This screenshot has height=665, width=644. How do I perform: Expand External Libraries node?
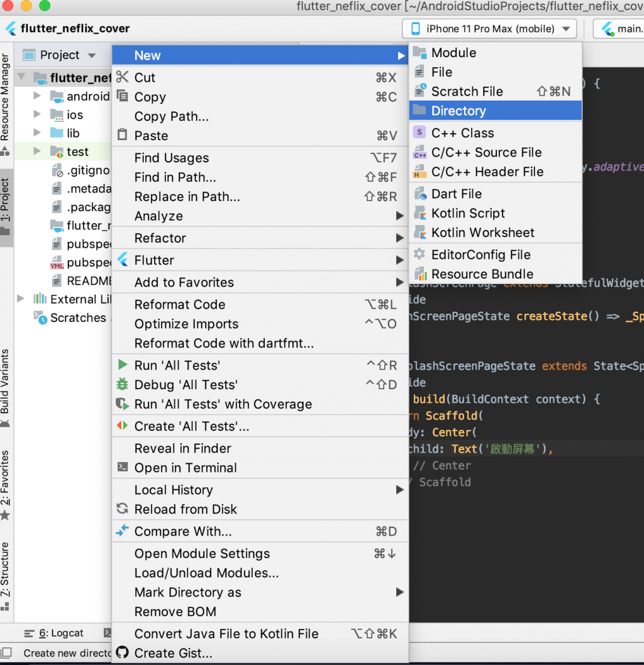[20, 299]
